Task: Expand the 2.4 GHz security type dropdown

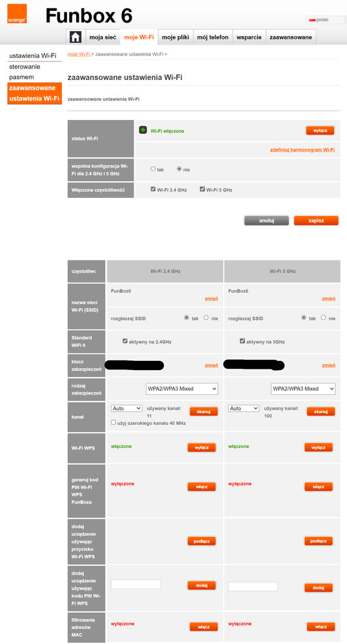Action: 182,389
